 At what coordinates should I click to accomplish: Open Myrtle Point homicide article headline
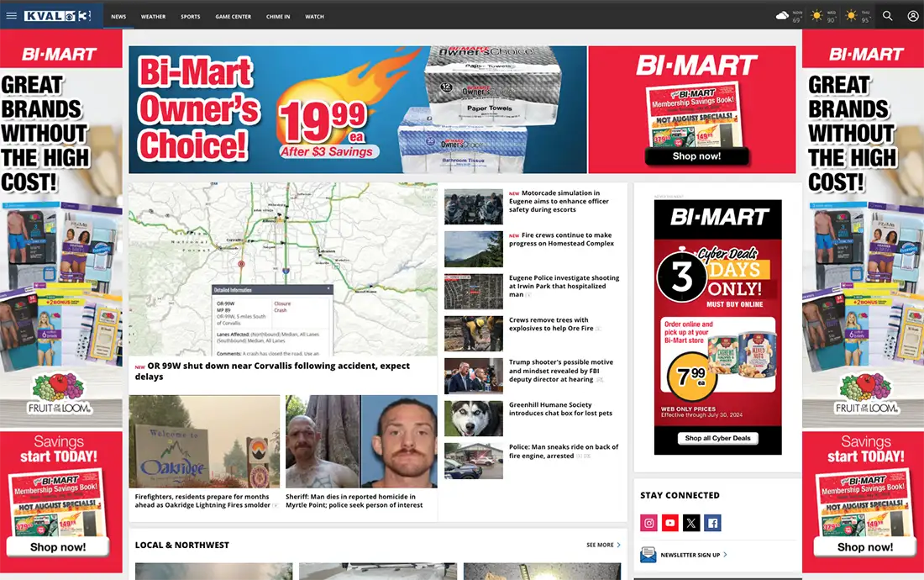click(x=354, y=501)
